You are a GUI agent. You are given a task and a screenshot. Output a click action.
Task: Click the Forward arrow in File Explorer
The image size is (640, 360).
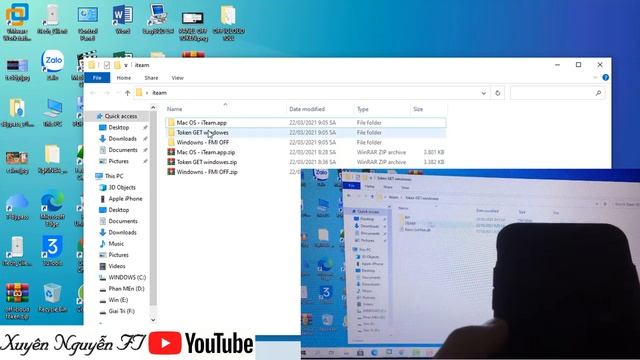pyautogui.click(x=107, y=93)
